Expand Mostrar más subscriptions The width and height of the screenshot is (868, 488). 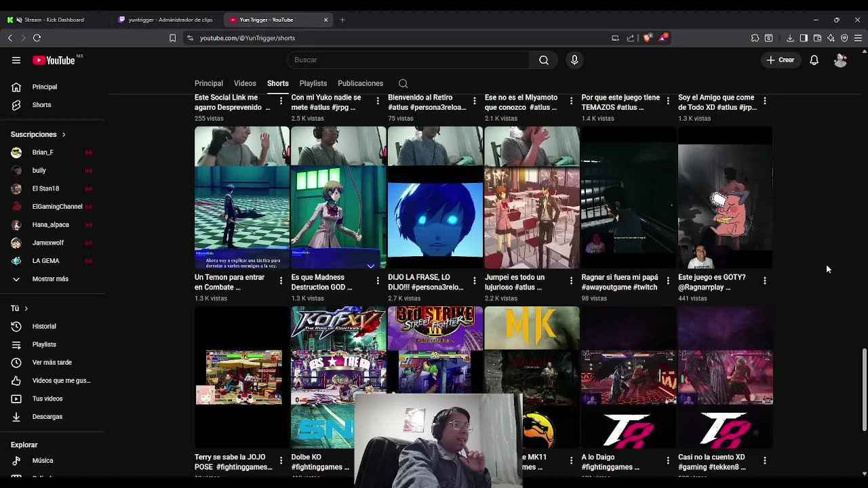coord(52,279)
